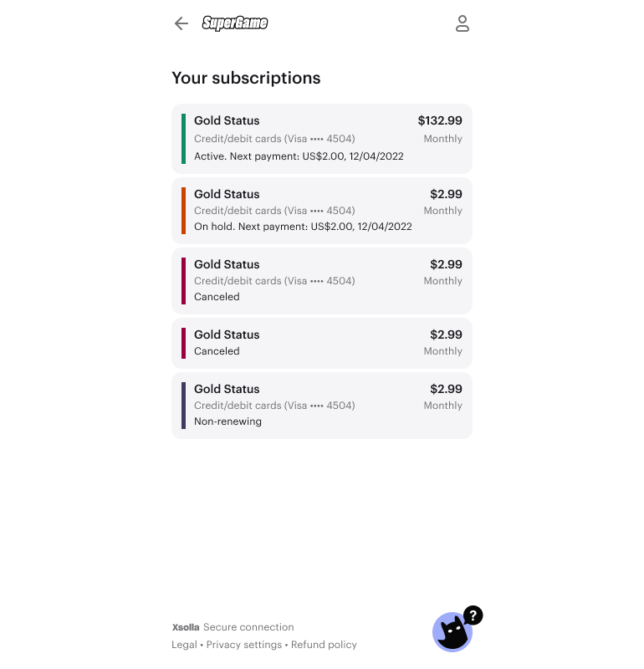Open the Refund policy link

tap(324, 645)
